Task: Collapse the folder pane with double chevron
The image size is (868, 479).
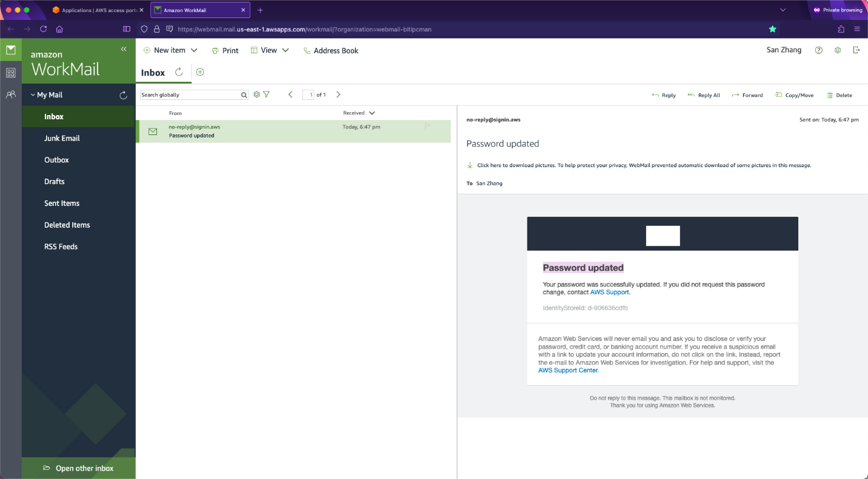Action: pyautogui.click(x=124, y=49)
